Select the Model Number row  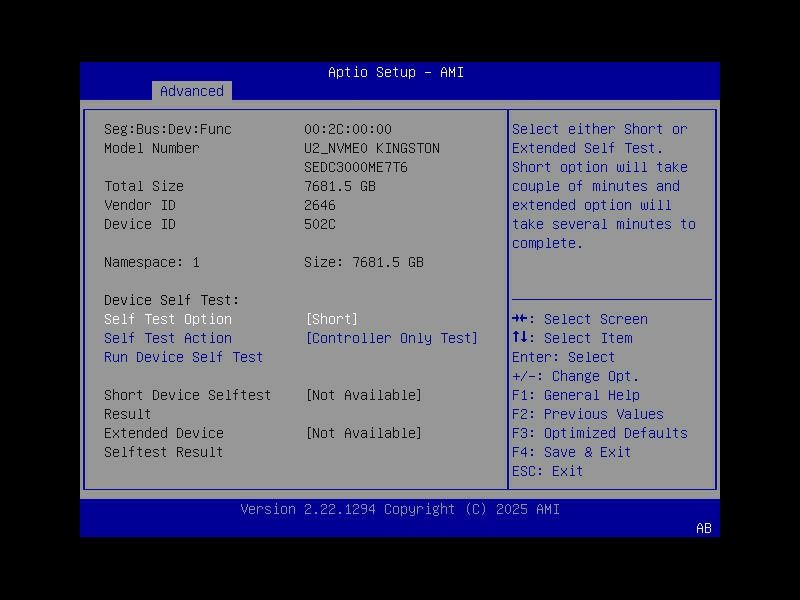(162, 148)
